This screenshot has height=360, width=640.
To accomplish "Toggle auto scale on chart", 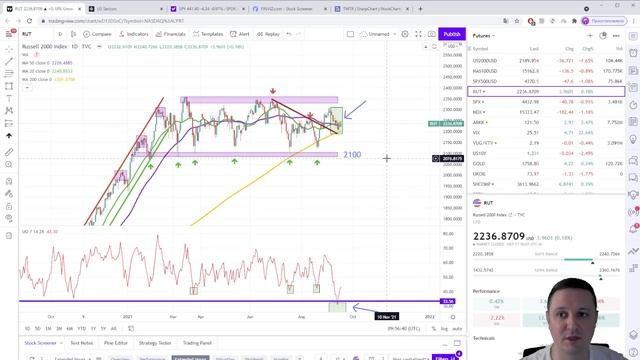I will tap(457, 329).
